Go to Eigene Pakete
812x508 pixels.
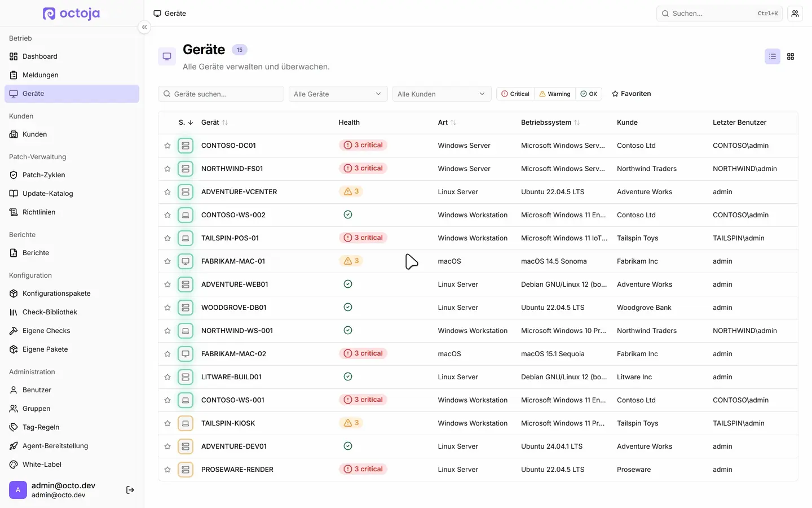pos(72,349)
